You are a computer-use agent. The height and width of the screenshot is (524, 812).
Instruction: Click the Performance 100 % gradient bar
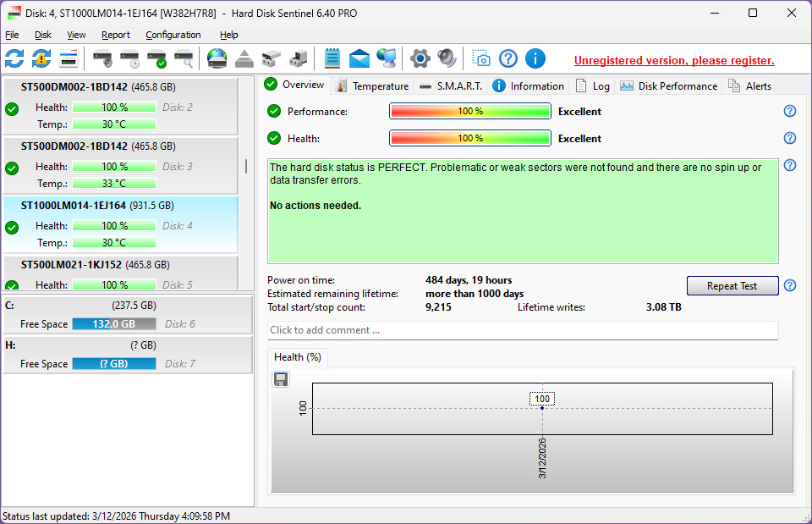point(469,111)
